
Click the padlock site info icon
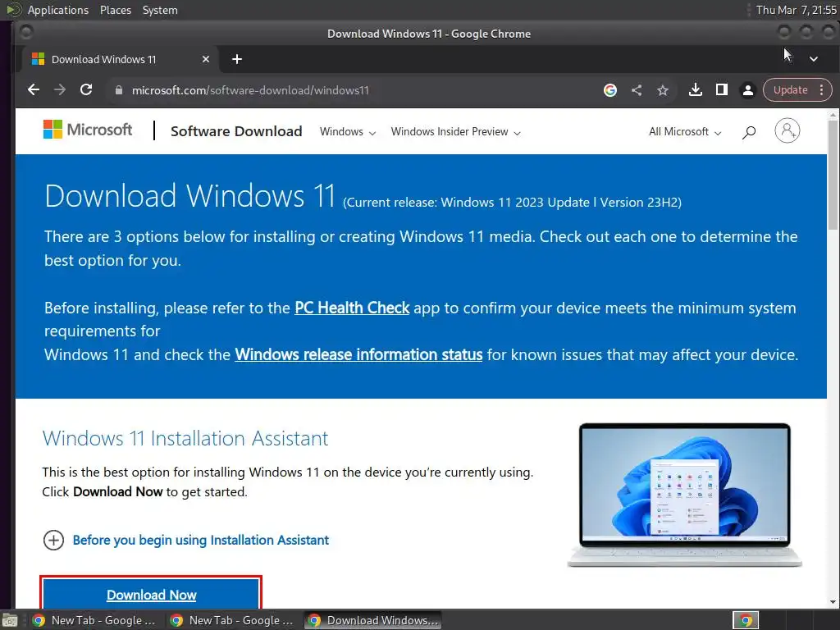point(119,90)
